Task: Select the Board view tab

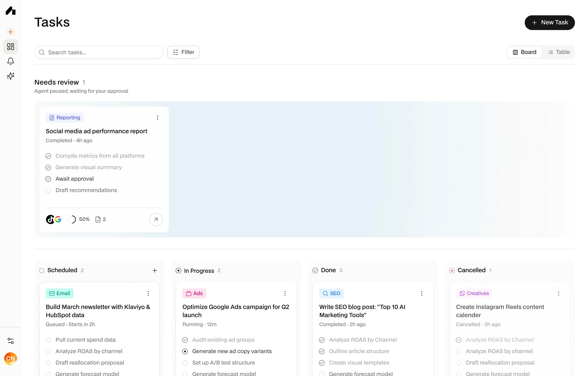Action: point(525,52)
